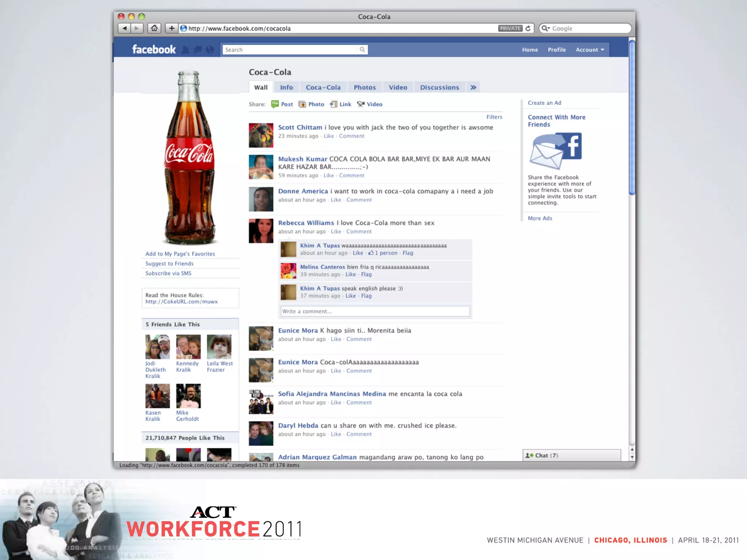Viewport: 747px width, 560px height.
Task: Click the thumbs-up 1 person icon
Action: click(x=371, y=253)
